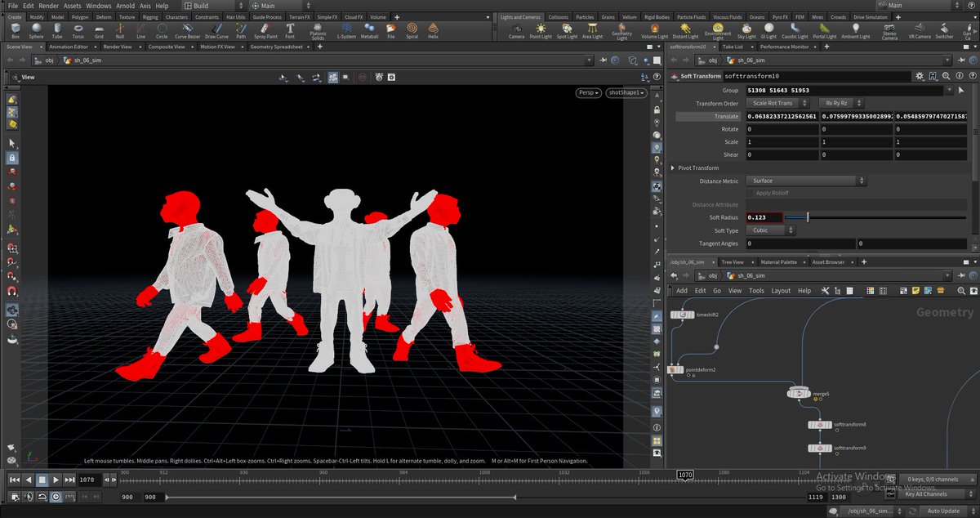Add an Area Light from shelf
The image size is (980, 518).
tap(592, 31)
